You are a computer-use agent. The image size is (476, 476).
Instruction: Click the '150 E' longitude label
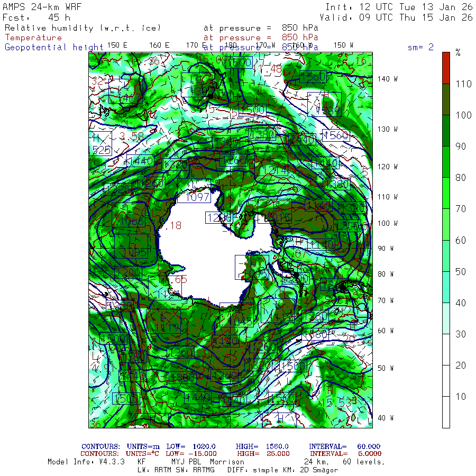[117, 45]
